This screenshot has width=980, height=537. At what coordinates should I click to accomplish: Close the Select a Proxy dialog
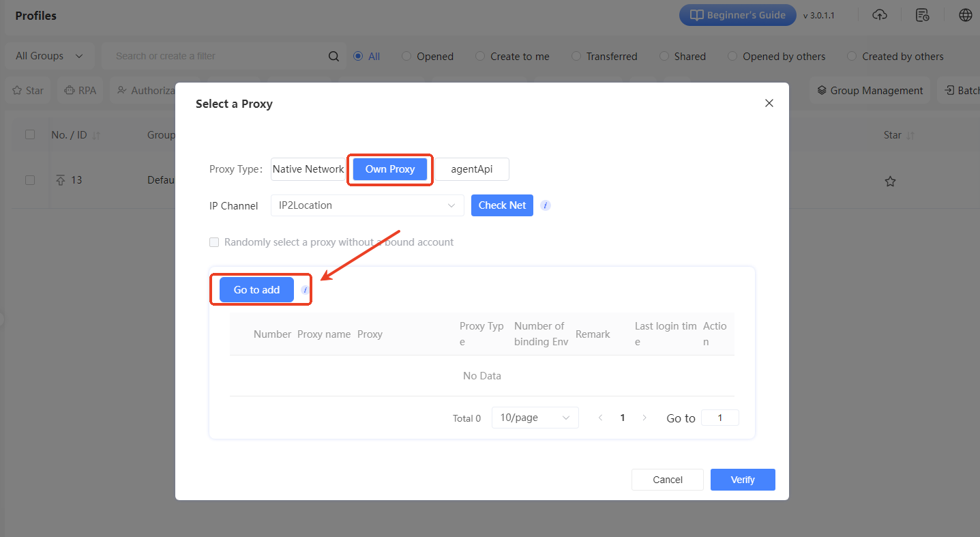point(769,103)
